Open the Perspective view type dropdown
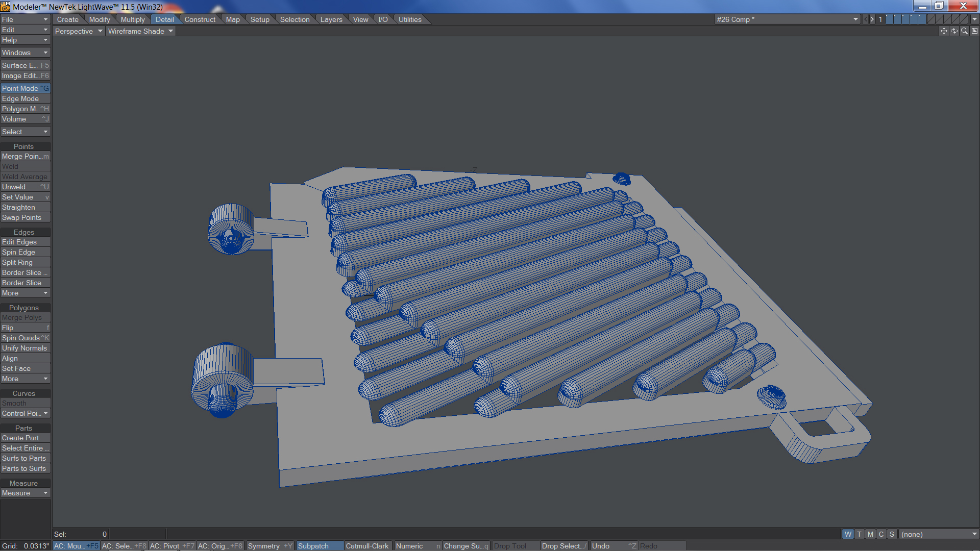The image size is (980, 551). point(79,31)
